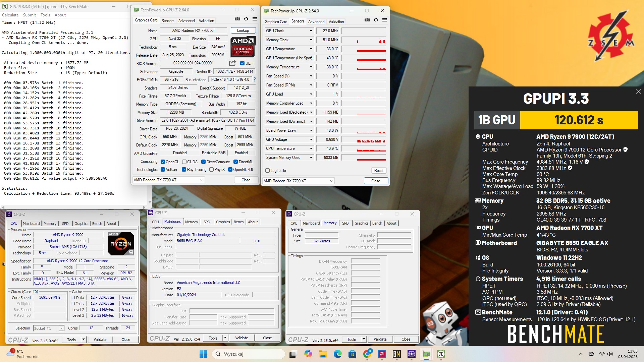644x362 pixels.
Task: Click Close button in GPU-Z Sensors window
Action: pos(376,181)
